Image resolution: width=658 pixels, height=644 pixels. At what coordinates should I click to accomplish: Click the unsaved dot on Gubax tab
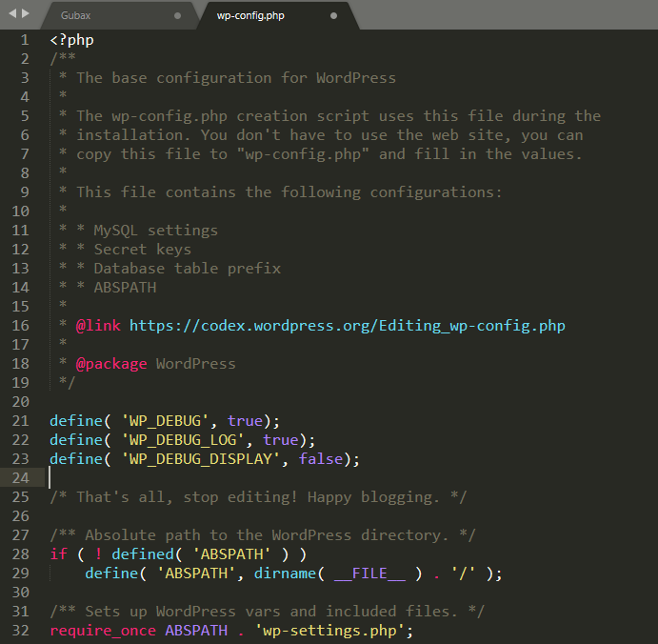pyautogui.click(x=178, y=16)
